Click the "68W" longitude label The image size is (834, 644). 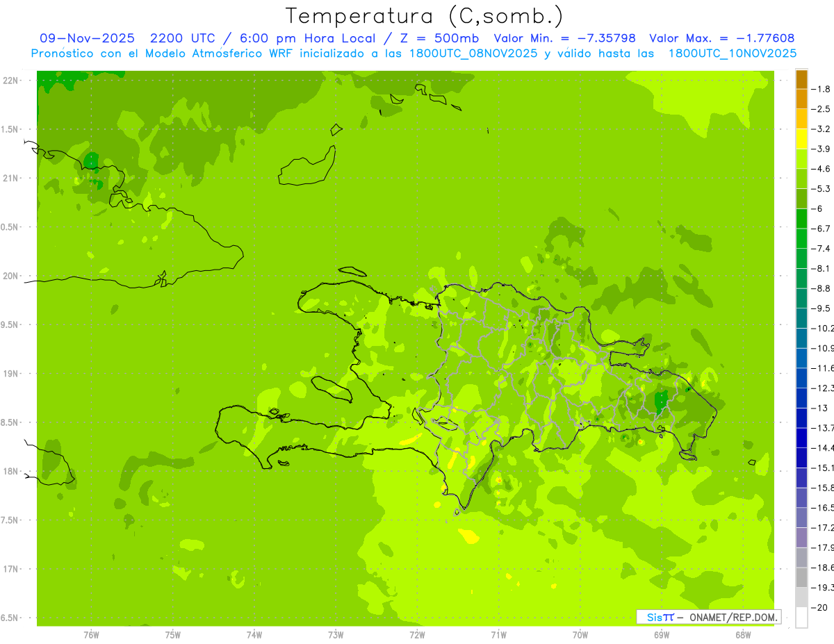743,634
